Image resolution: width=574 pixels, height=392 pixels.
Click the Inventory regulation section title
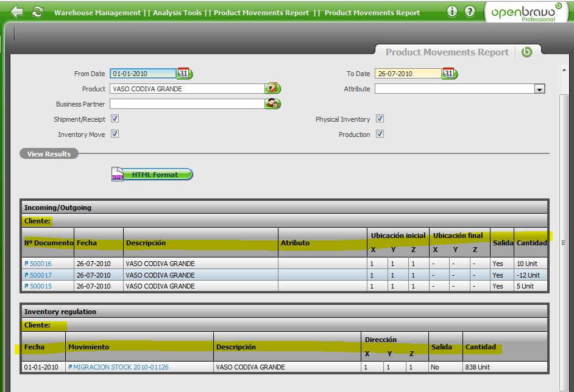(x=60, y=312)
